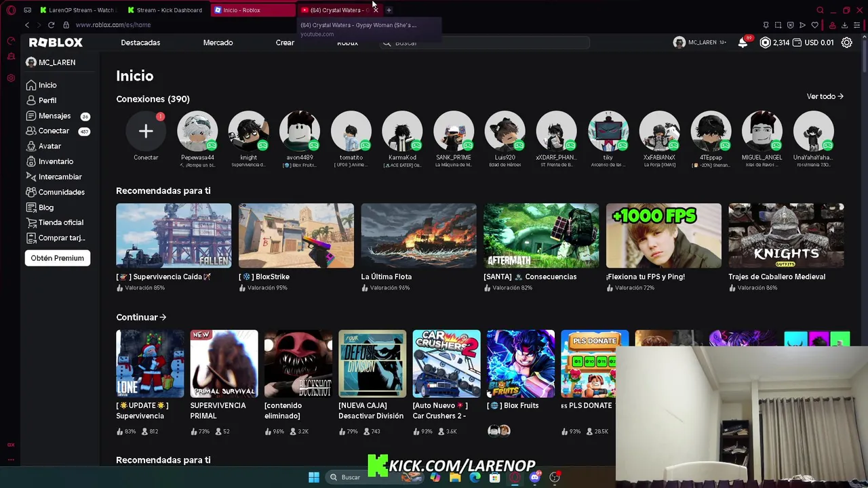Open friend knight avatar

248,131
